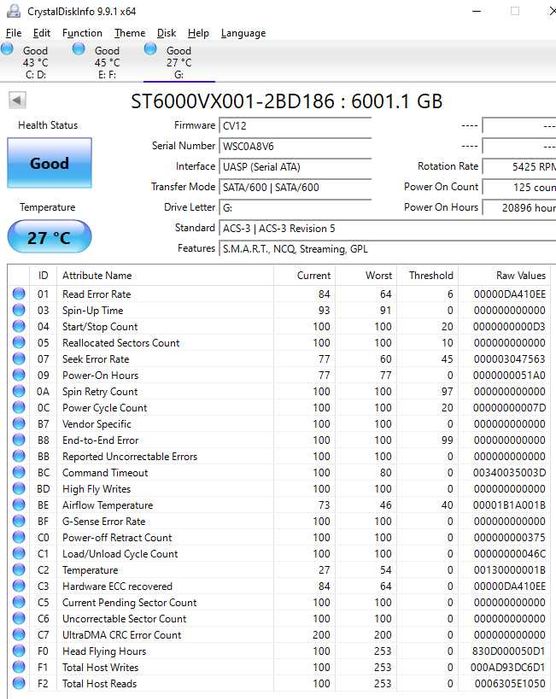Viewport: 556px width, 699px height.
Task: Click the status icon for Seek Error Rate
Action: (19, 359)
